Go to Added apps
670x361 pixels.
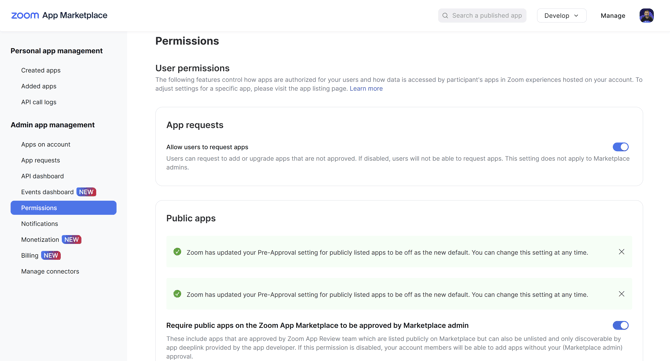(38, 86)
